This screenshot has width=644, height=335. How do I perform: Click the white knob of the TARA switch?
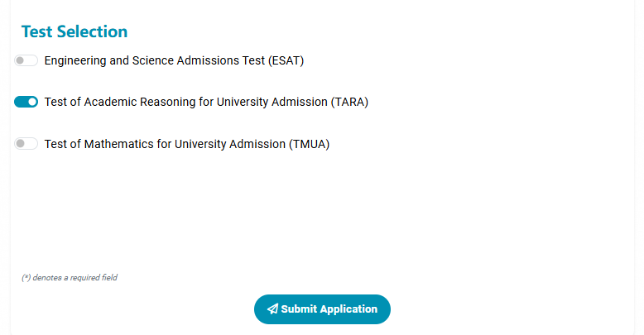[32, 102]
